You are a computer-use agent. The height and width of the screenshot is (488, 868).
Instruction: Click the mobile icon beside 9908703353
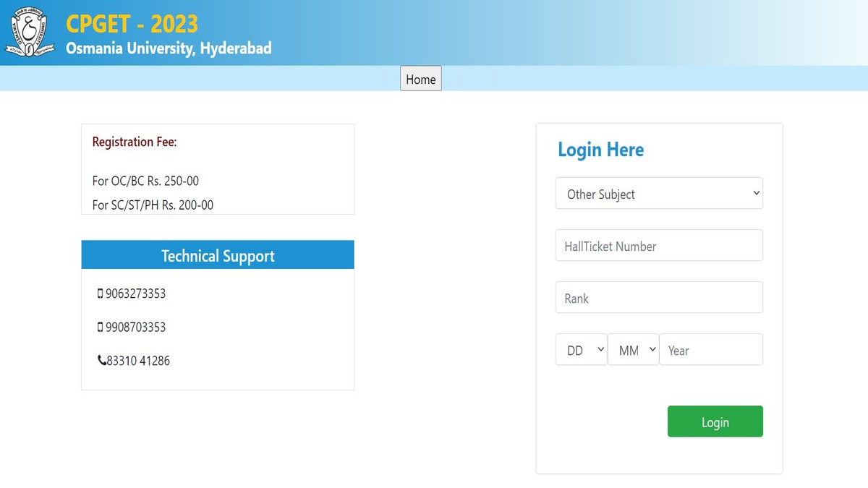tap(101, 328)
